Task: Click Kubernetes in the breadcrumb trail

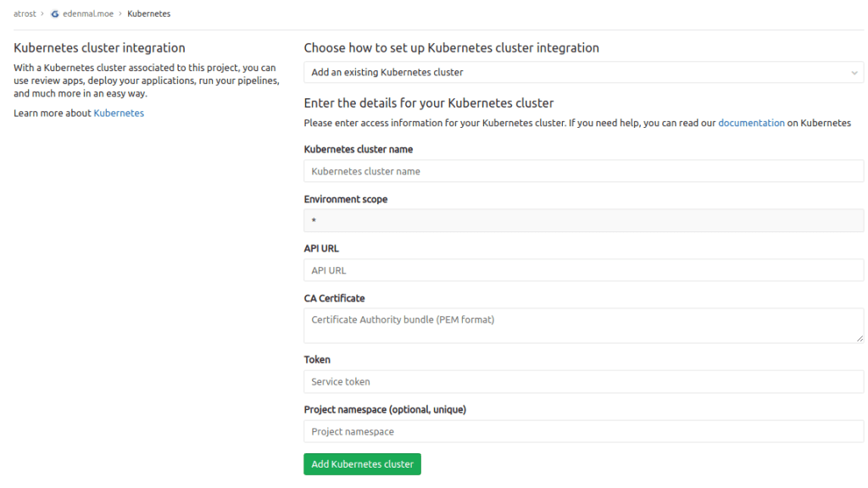Action: click(149, 14)
